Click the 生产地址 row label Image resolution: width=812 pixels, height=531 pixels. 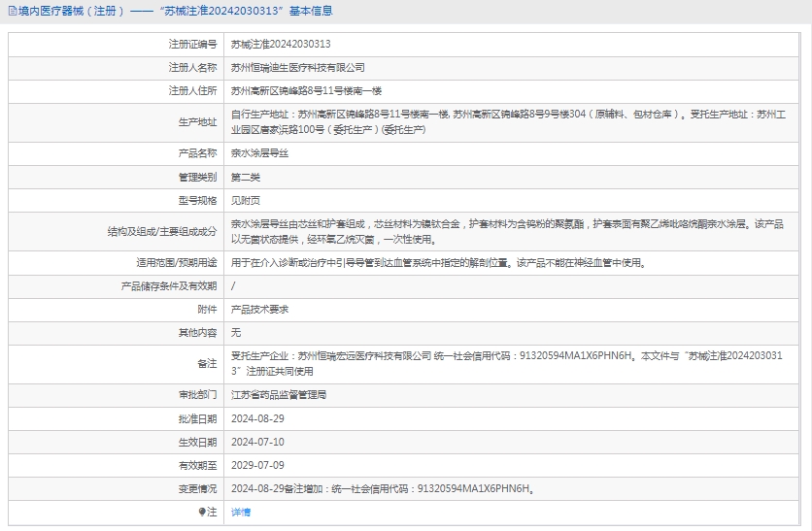pos(197,122)
